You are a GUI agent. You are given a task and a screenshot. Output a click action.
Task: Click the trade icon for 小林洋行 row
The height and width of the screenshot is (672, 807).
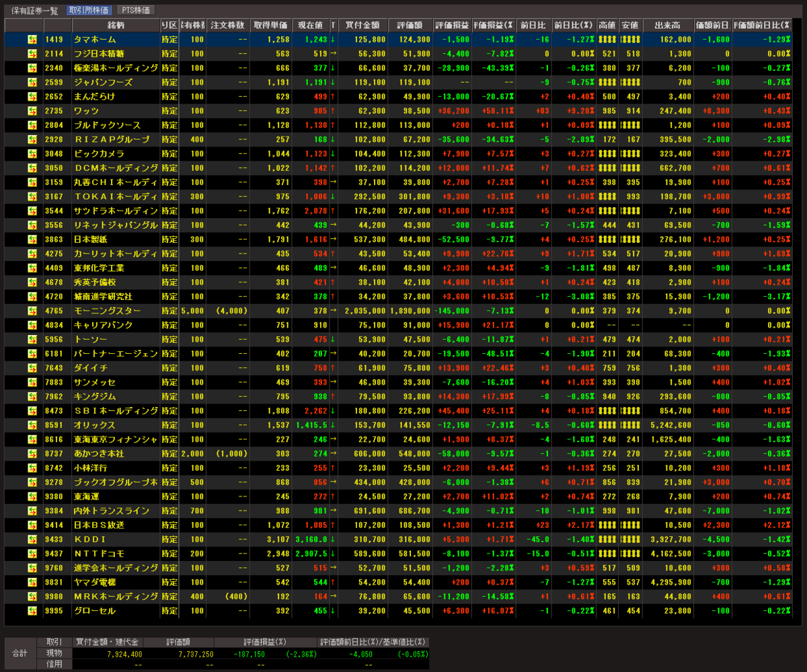pyautogui.click(x=32, y=468)
